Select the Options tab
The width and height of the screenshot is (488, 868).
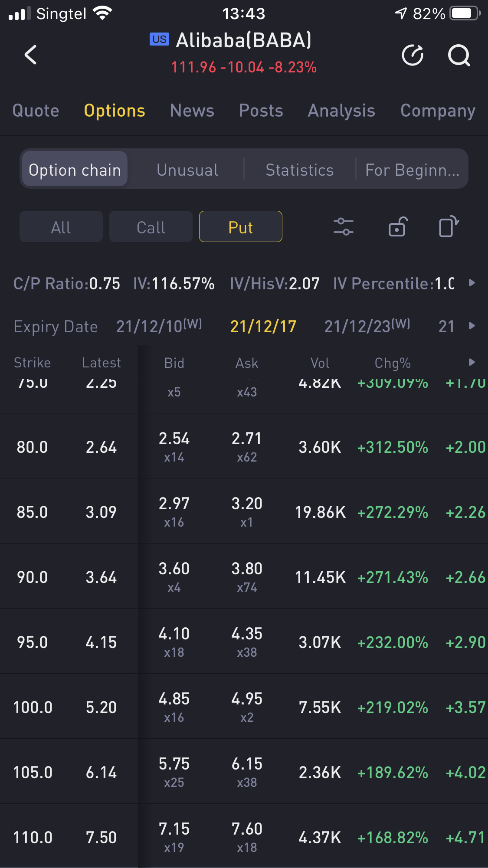[115, 111]
